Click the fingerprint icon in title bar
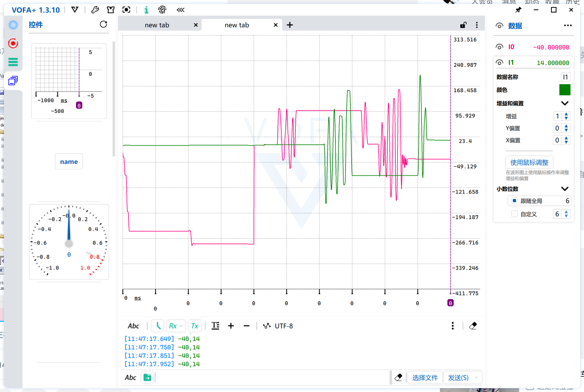The height and width of the screenshot is (392, 584). click(x=162, y=10)
